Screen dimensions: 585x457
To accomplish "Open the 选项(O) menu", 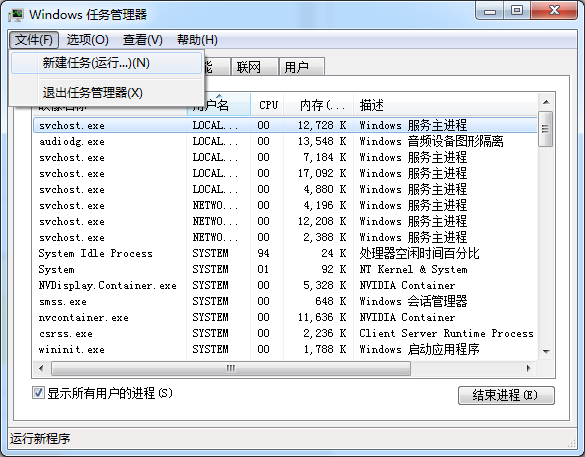I will (x=88, y=40).
